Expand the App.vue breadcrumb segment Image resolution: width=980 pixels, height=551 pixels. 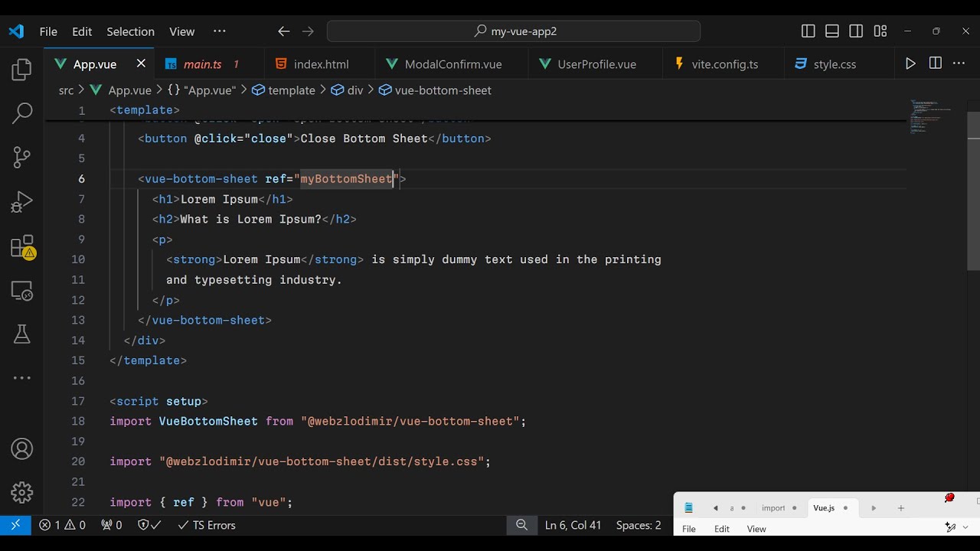121,90
